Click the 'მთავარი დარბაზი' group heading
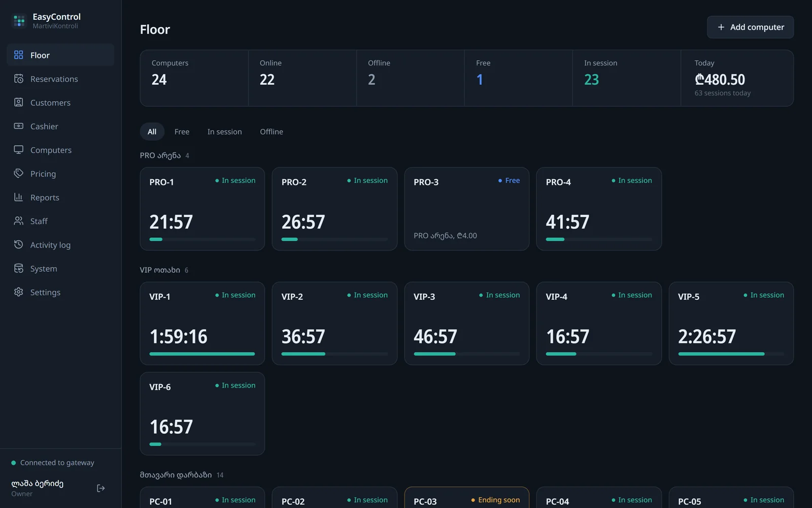The height and width of the screenshot is (508, 812). click(176, 475)
